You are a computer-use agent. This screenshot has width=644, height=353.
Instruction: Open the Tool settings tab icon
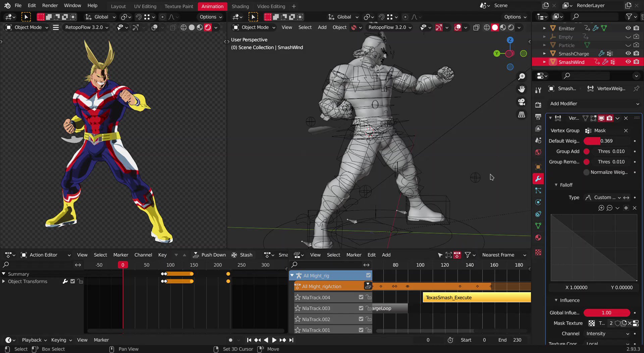[538, 90]
